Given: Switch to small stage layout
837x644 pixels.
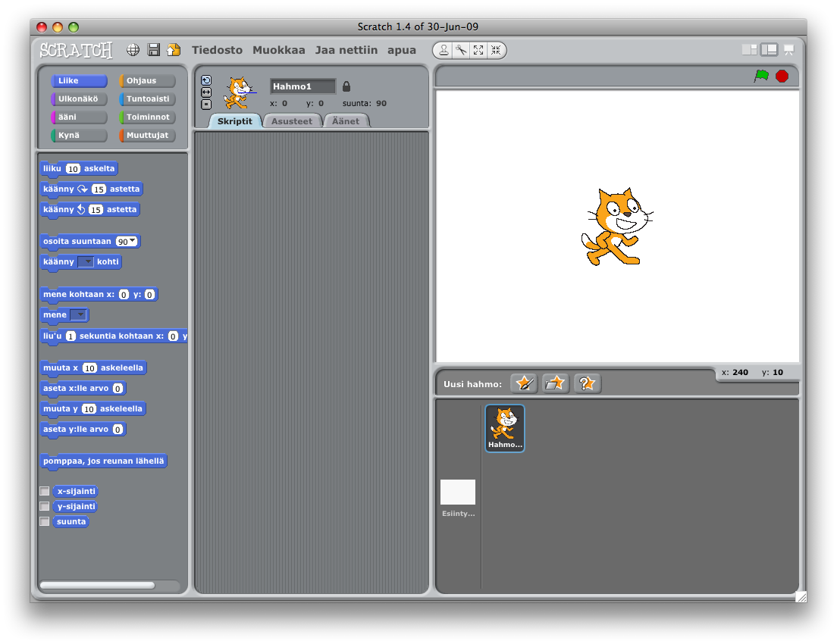Looking at the screenshot, I should pyautogui.click(x=750, y=49).
